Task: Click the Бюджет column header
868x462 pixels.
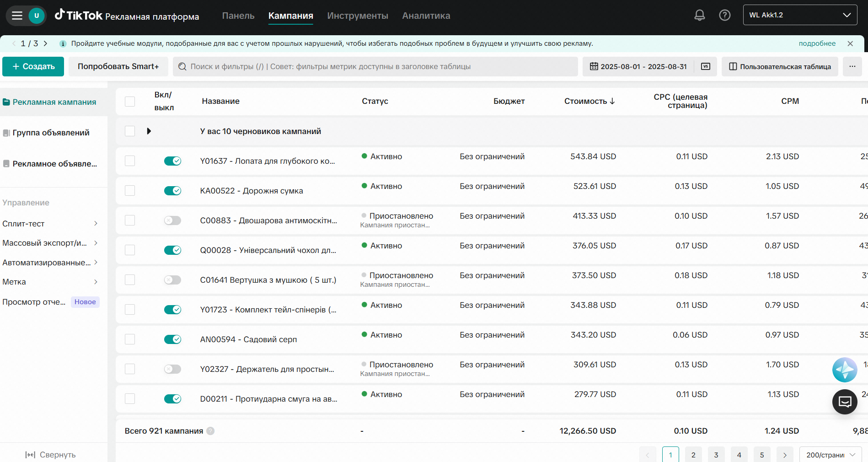Action: click(509, 101)
